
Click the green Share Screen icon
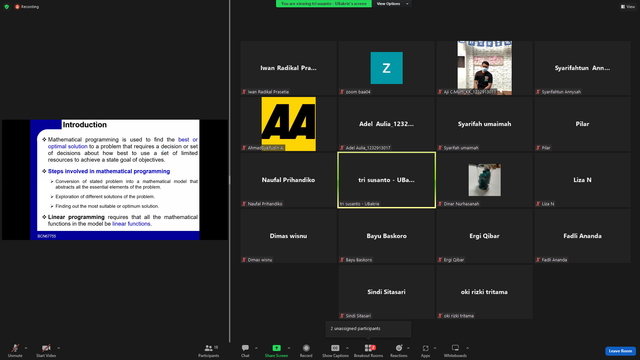[x=276, y=348]
